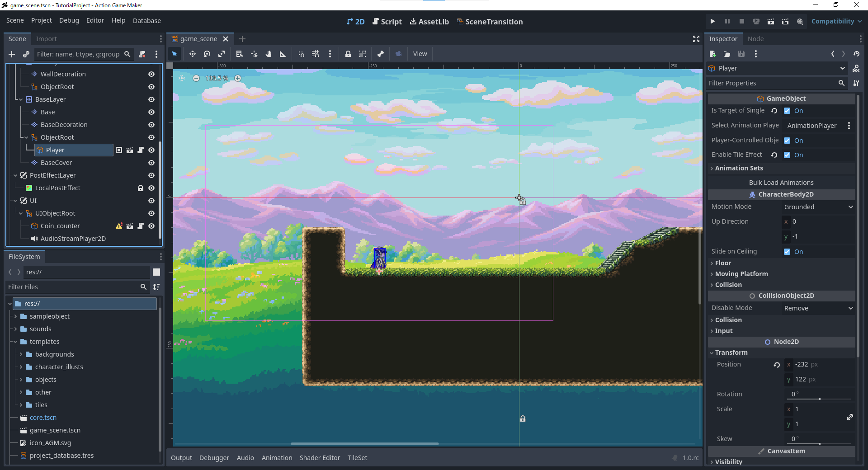
Task: Open Coin_counter warning icon
Action: pos(119,226)
